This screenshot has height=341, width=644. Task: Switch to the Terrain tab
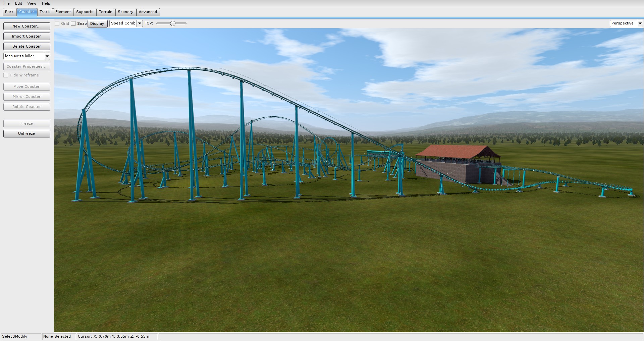[x=106, y=12]
